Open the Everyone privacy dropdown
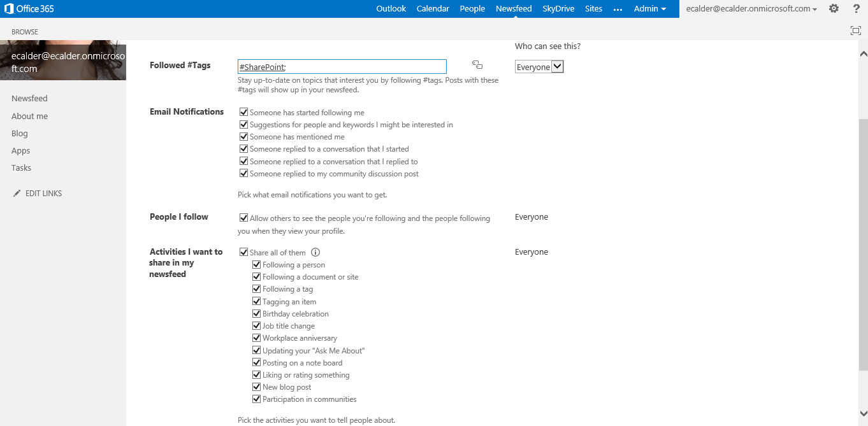868x426 pixels. [539, 67]
